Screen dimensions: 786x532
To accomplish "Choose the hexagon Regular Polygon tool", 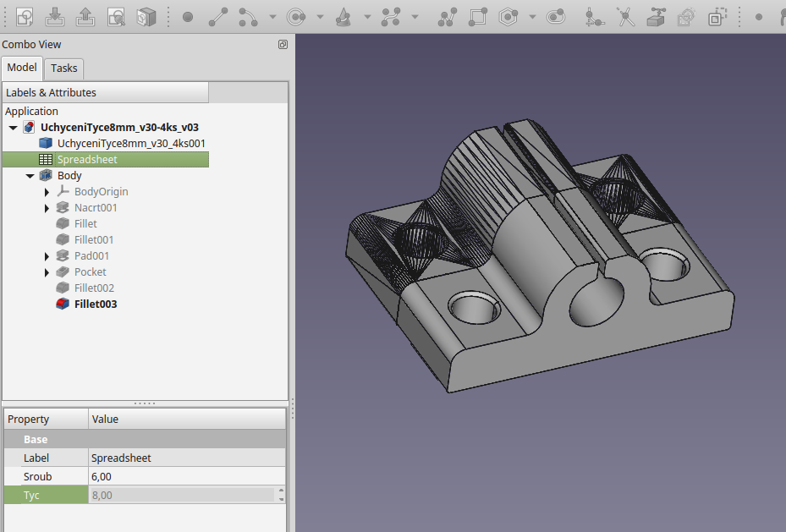I will click(x=508, y=16).
